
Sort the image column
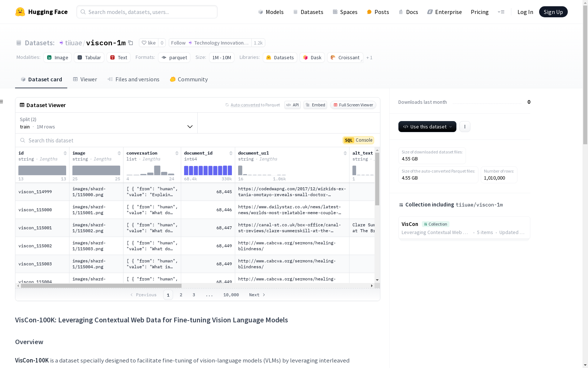point(119,153)
